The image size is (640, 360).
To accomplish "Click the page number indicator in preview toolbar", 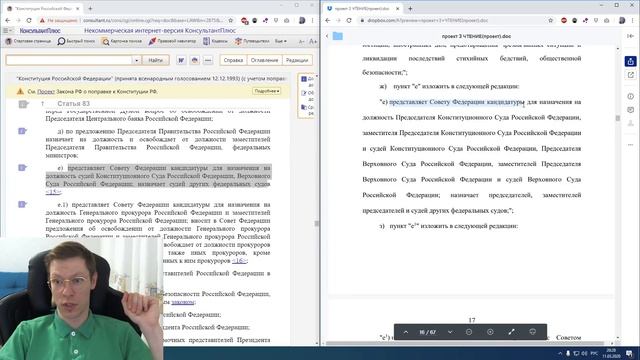I will click(x=427, y=332).
